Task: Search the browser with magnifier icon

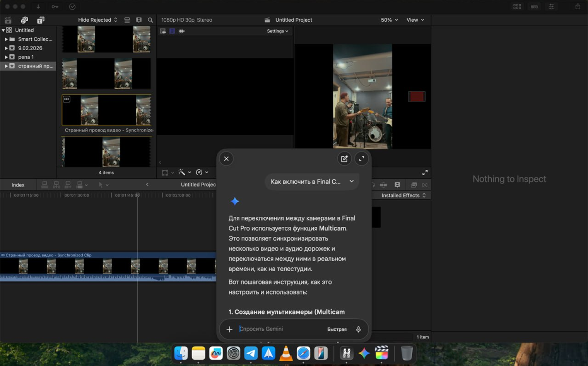Action: coord(150,20)
